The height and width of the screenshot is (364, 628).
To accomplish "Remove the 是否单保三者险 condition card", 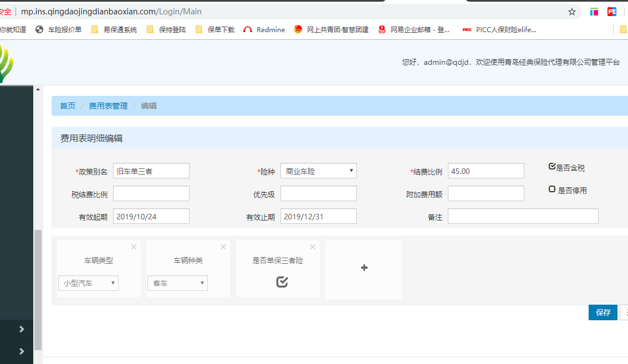I will (x=313, y=247).
